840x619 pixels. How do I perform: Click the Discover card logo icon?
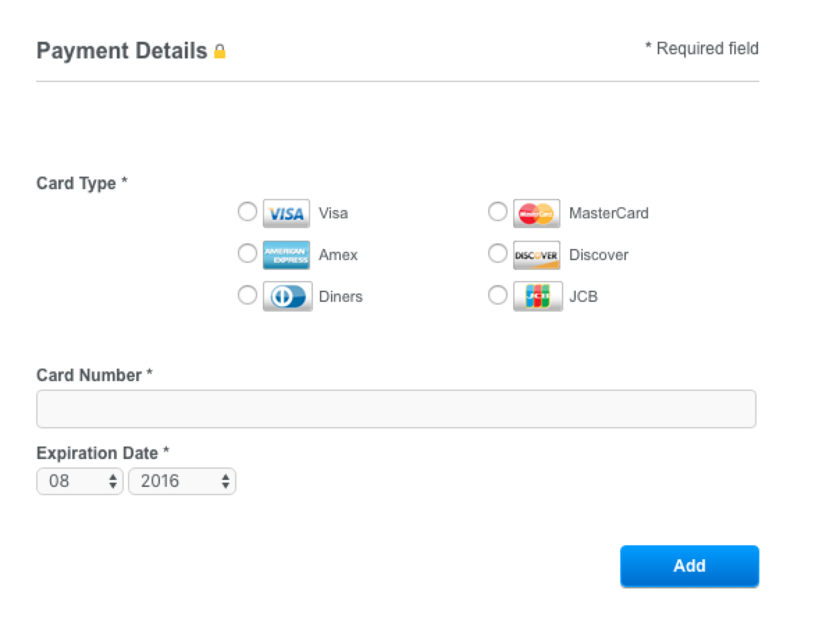(537, 255)
